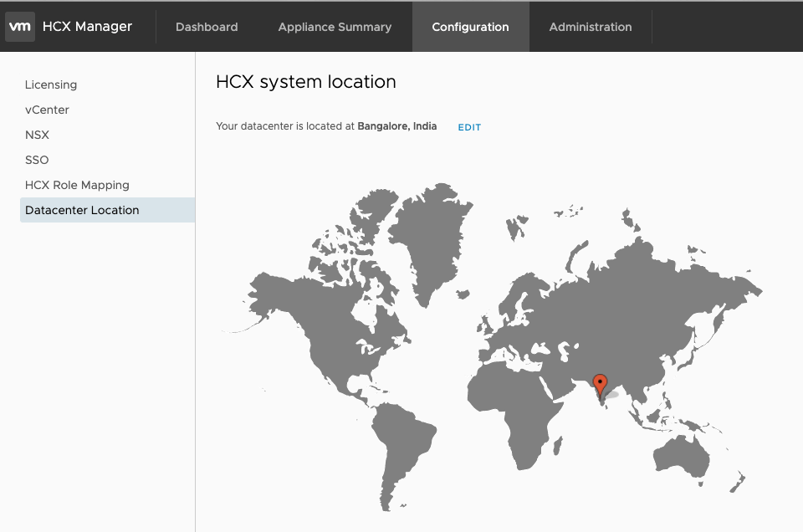This screenshot has width=803, height=532.
Task: Open the Dashboard tab
Action: click(x=207, y=27)
